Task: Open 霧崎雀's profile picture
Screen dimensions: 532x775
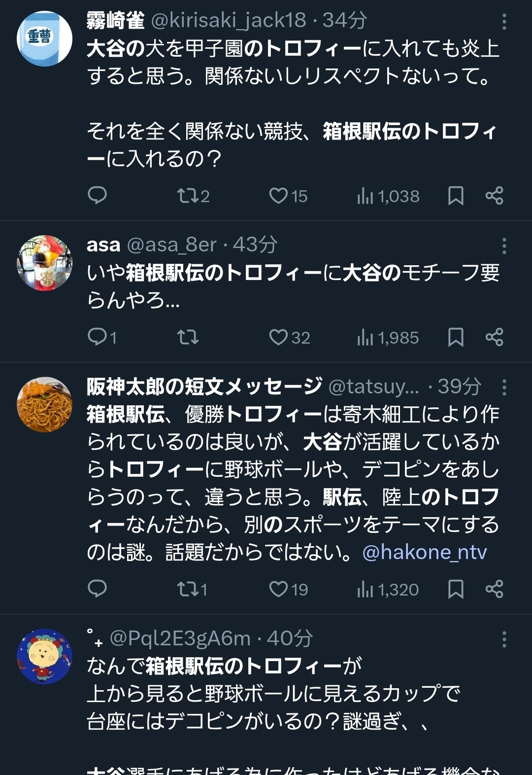Action: (x=45, y=38)
